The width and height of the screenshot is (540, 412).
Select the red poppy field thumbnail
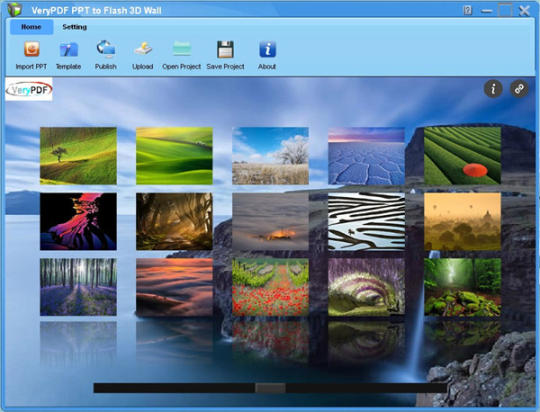pyautogui.click(x=270, y=287)
